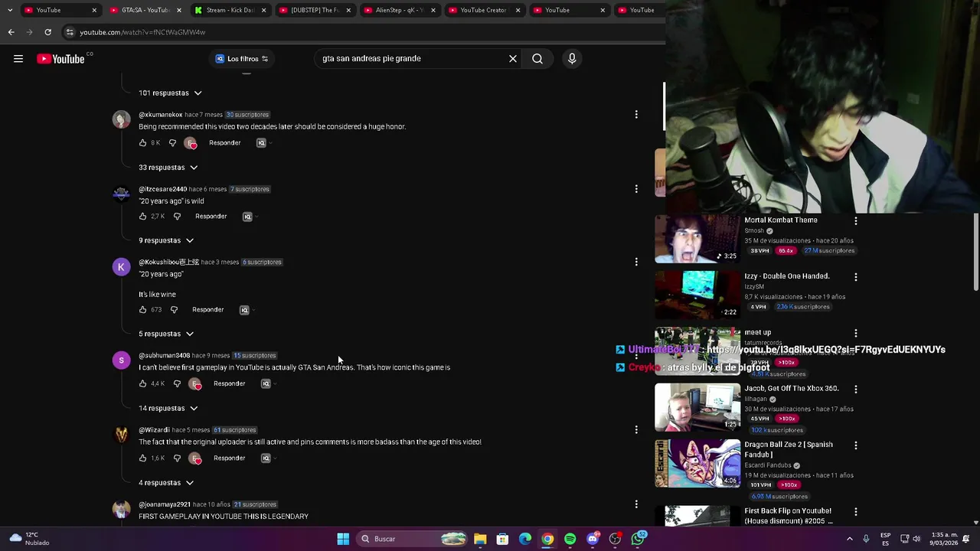
Task: Start voice search with the microphone icon
Action: coord(572,59)
